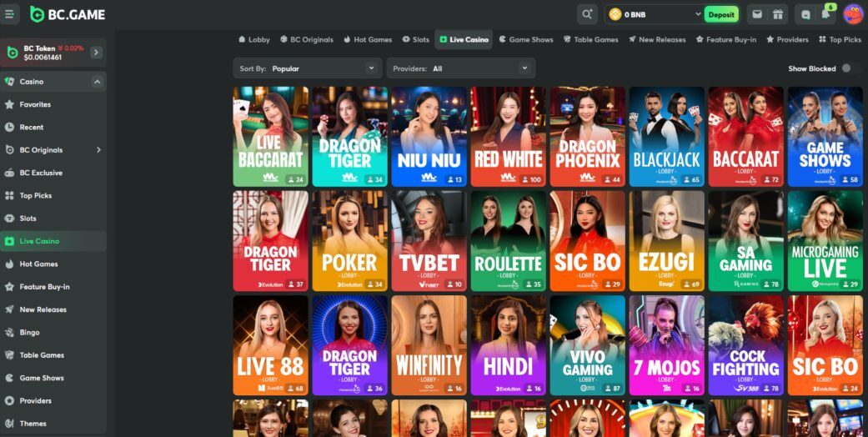Expand the BNB currency dropdown
The image size is (868, 437).
point(699,14)
